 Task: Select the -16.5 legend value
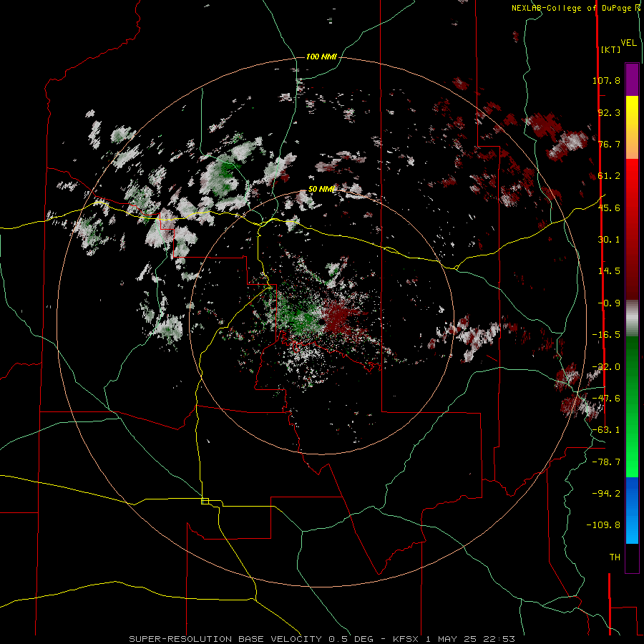point(606,335)
